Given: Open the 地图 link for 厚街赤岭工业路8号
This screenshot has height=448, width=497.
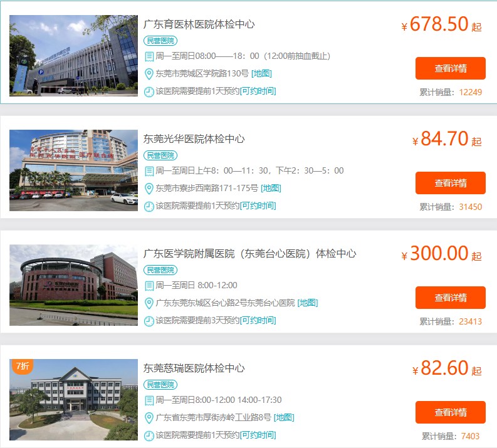Looking at the screenshot, I should tap(284, 417).
